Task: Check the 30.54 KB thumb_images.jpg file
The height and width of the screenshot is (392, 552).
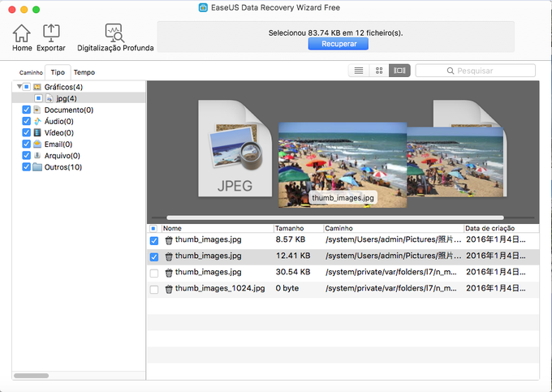Action: click(x=154, y=273)
